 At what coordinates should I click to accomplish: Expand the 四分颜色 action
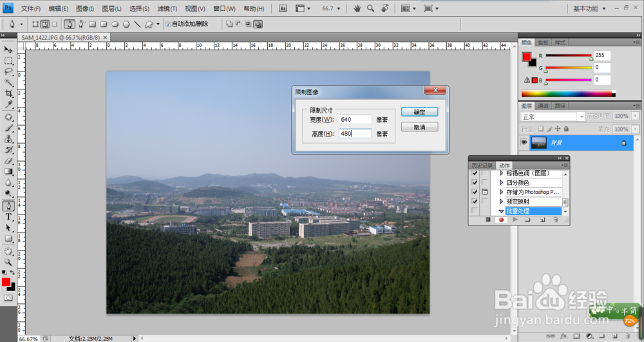pyautogui.click(x=501, y=183)
